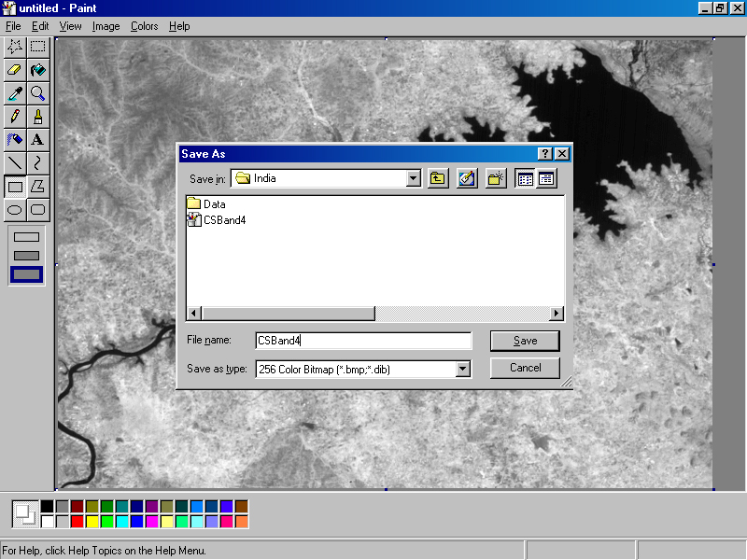Expand the Save as type dropdown
Screen dimensions: 747x560
(x=462, y=369)
